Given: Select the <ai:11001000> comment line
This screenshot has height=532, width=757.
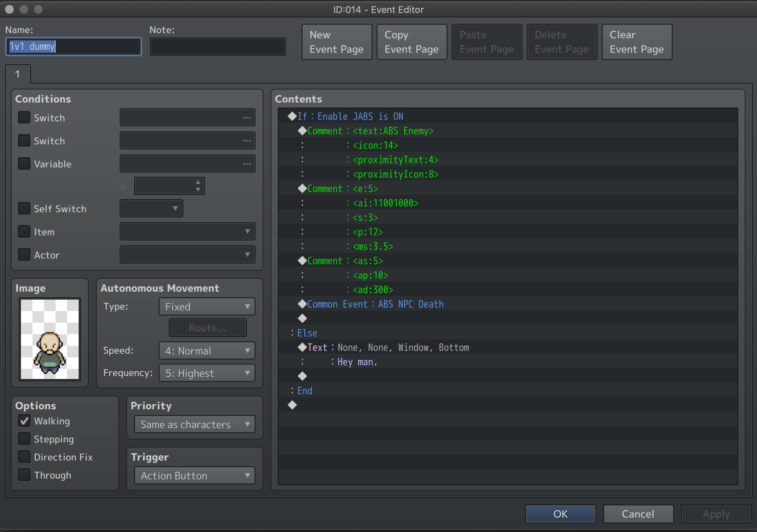Looking at the screenshot, I should (508, 203).
